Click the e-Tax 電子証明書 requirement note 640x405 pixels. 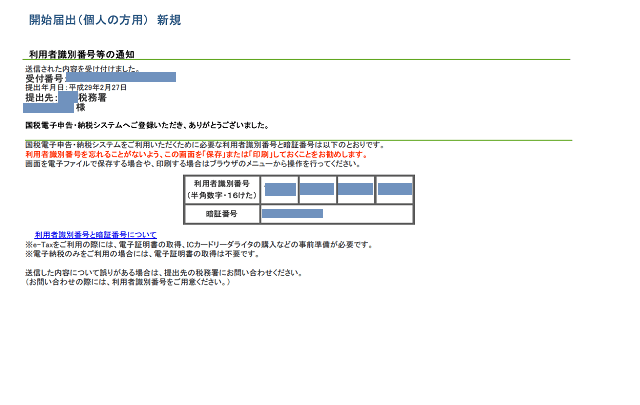(x=198, y=244)
